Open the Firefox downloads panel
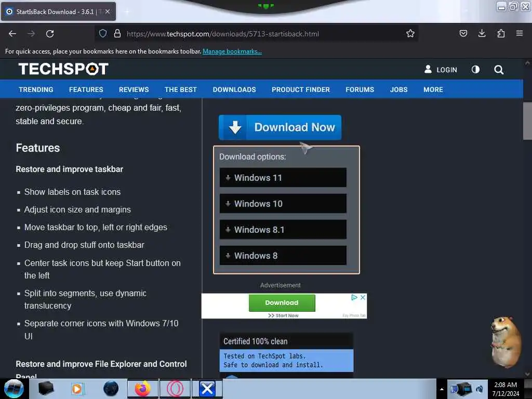Viewport: 532px width, 399px height. [x=482, y=33]
